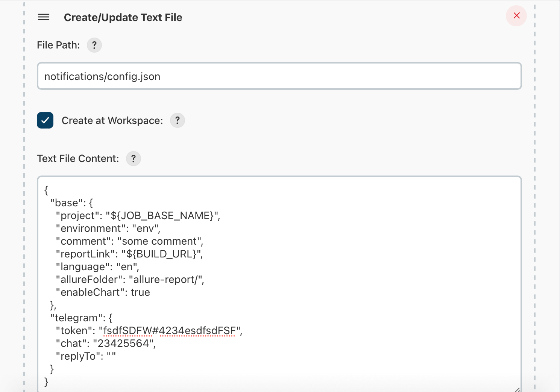Open help for Create at Workspace
The image size is (560, 392).
coord(178,120)
